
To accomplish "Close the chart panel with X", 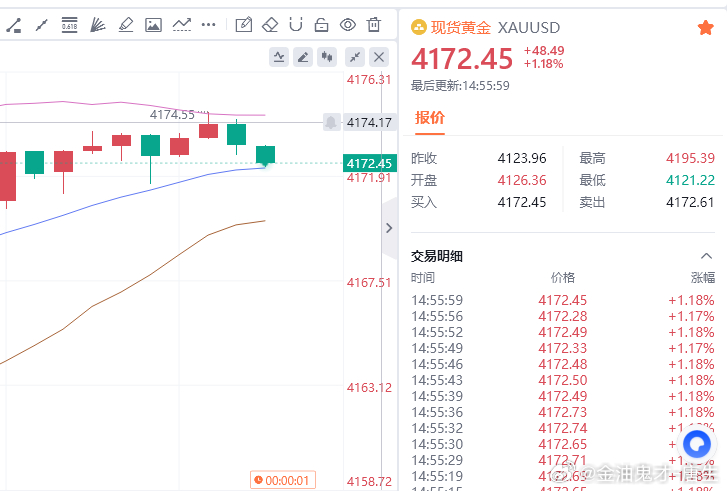I will coord(379,57).
